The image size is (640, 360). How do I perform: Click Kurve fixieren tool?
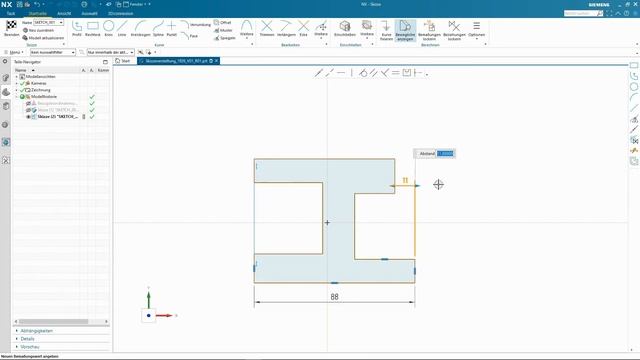pyautogui.click(x=386, y=30)
